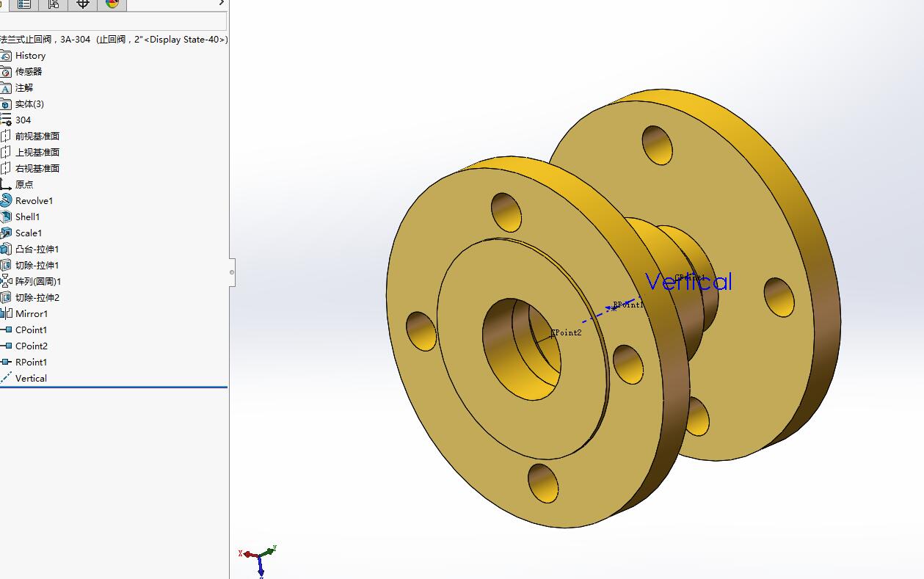Expand more manager tabs with the arrow
Screen dimensions: 924x579
222,4
